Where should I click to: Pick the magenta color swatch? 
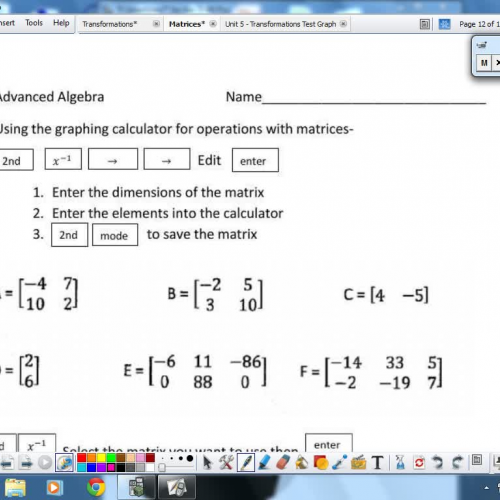point(111,467)
